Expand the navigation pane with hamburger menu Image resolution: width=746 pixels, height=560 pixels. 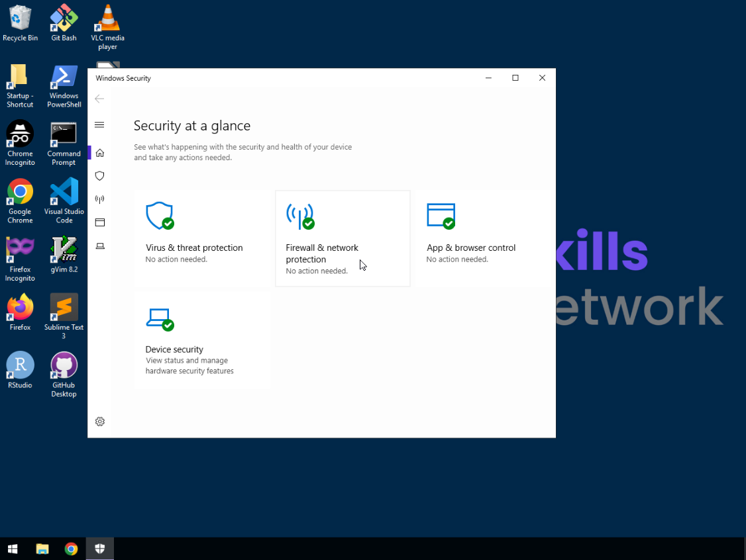[99, 124]
